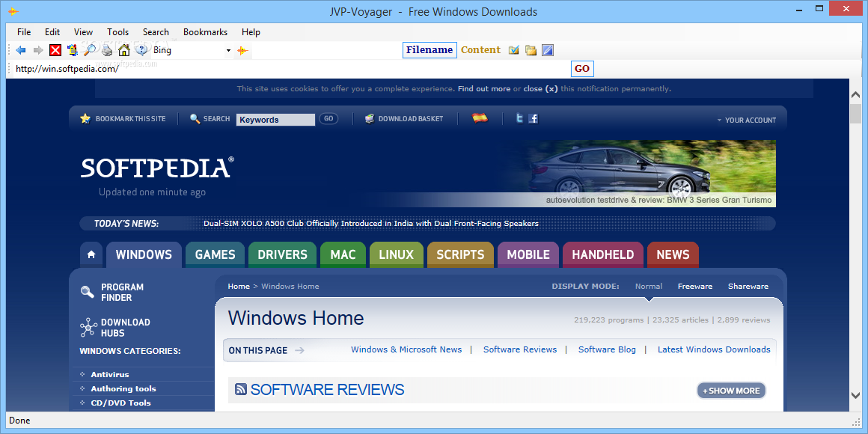Open Latest Windows Downloads link
868x434 pixels.
[x=714, y=349]
